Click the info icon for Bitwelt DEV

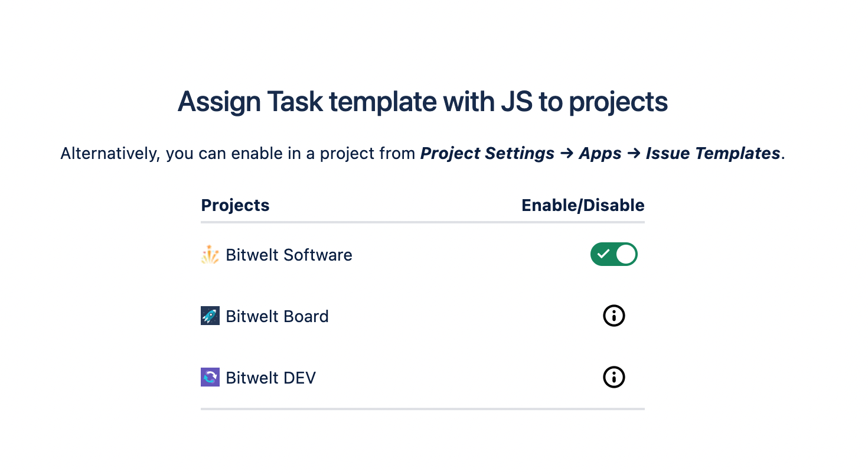(x=614, y=377)
